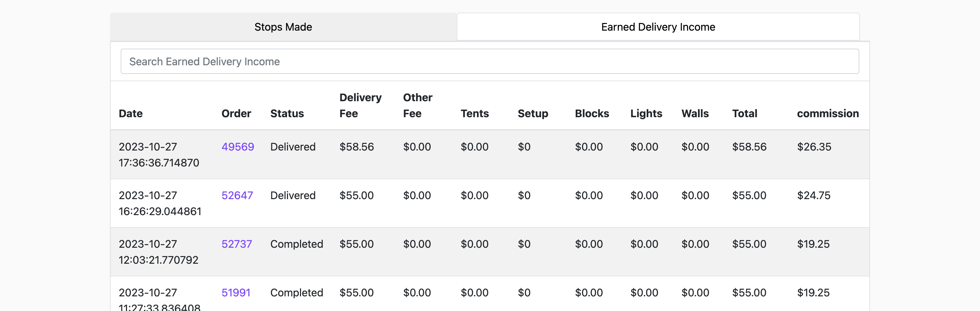The width and height of the screenshot is (980, 311).
Task: Click Delivered status for order 52647
Action: click(x=293, y=195)
